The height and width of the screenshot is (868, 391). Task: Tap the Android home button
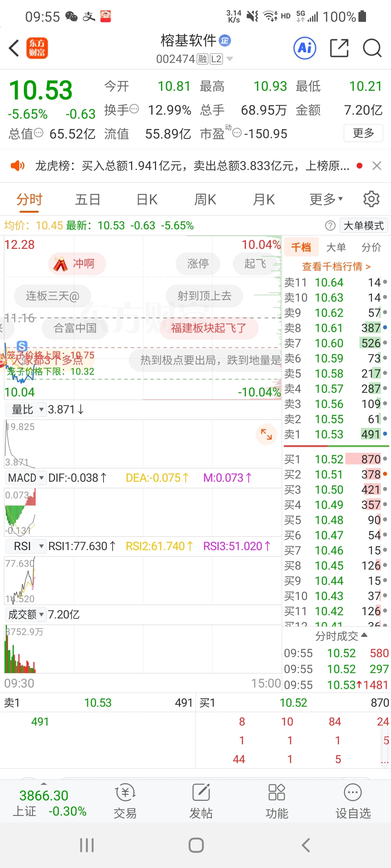196,845
